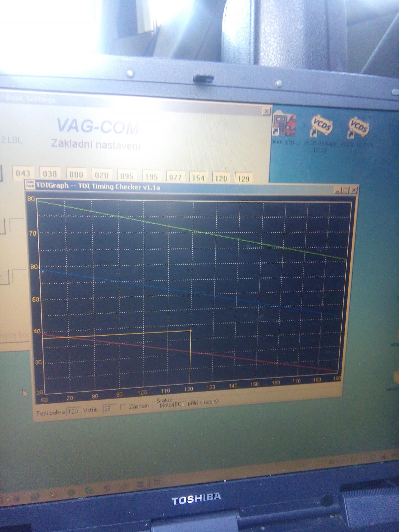Minimize the TDIGraph Timing Checker window
The height and width of the screenshot is (532, 399).
pyautogui.click(x=338, y=190)
